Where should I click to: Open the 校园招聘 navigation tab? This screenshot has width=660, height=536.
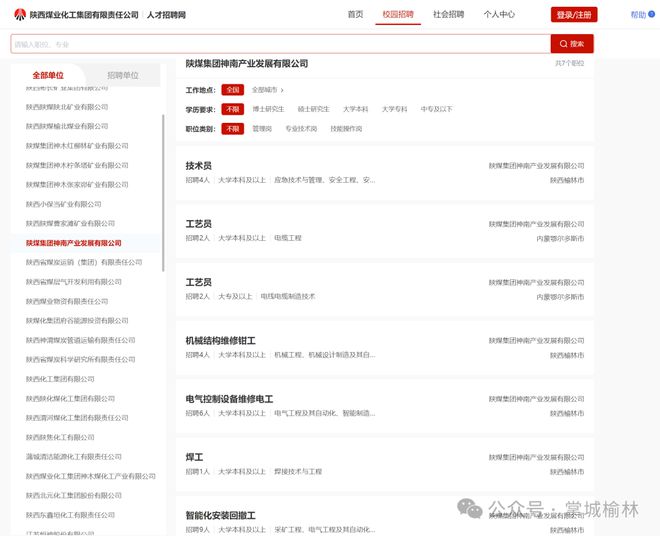coord(398,14)
